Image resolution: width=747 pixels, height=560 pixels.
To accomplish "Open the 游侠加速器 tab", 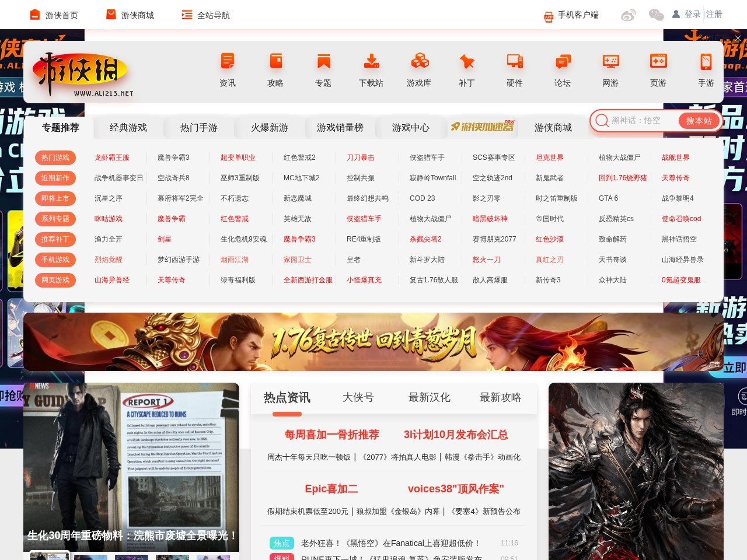I will click(483, 126).
